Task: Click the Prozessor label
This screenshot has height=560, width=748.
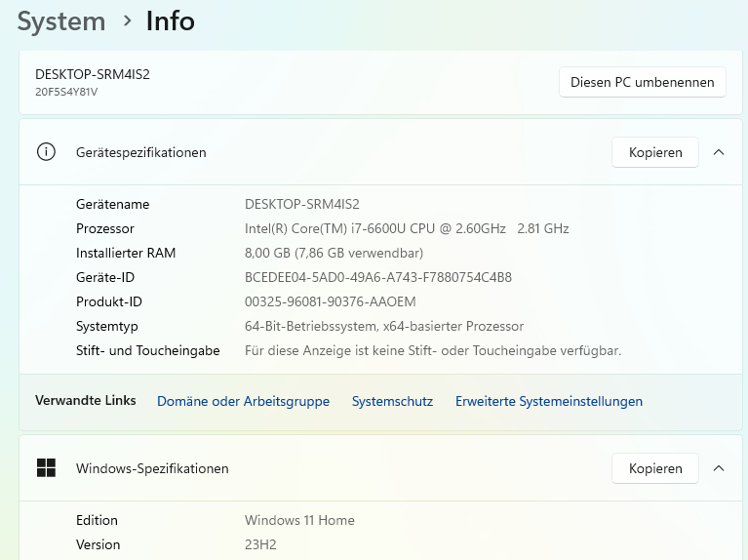Action: pos(105,228)
